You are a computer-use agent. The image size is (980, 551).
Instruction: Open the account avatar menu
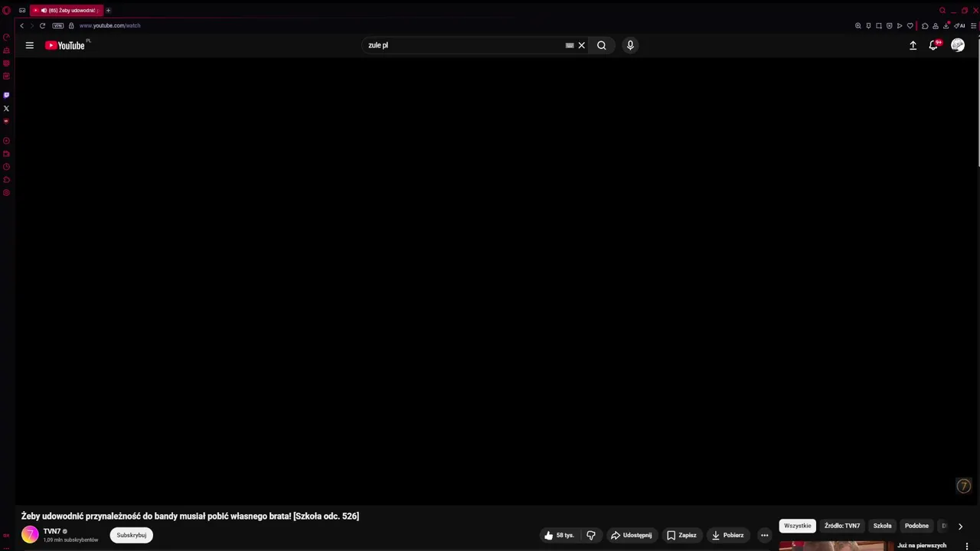click(958, 45)
